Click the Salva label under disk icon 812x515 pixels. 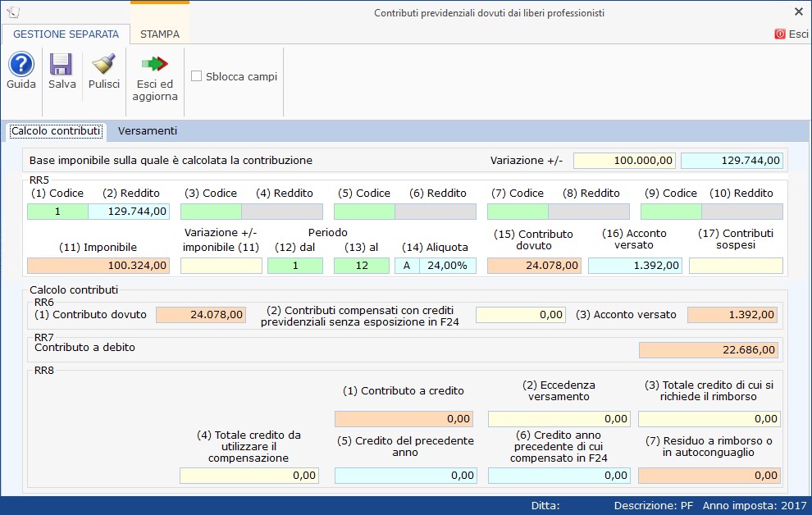pyautogui.click(x=62, y=84)
